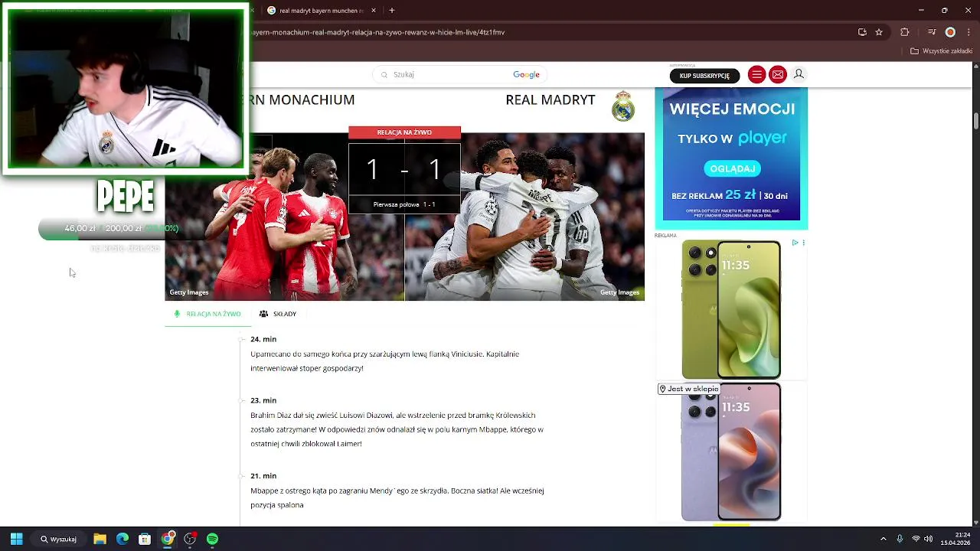Click the page vertical scrollbar thumb
Image resolution: width=980 pixels, height=551 pixels.
coord(976,121)
